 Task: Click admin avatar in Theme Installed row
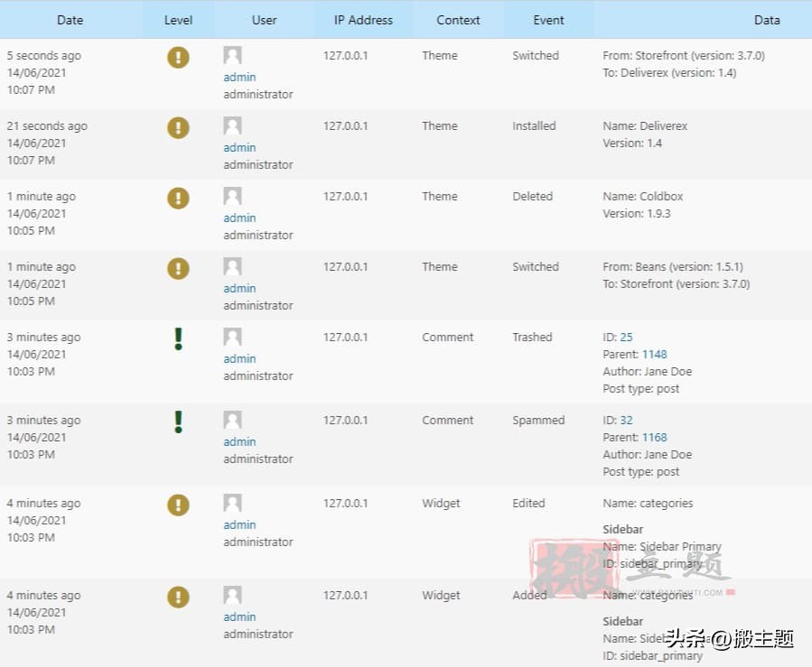pyautogui.click(x=232, y=126)
